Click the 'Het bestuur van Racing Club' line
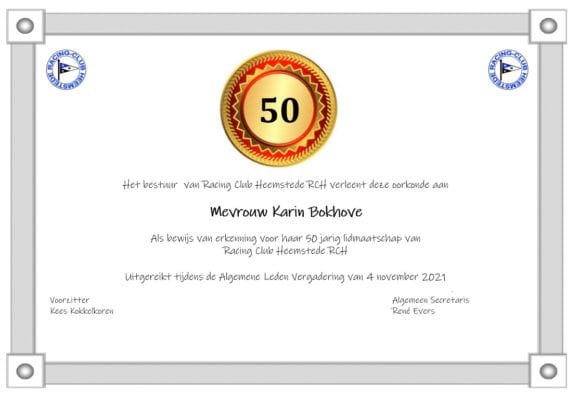The height and width of the screenshot is (400, 579). pyautogui.click(x=285, y=185)
